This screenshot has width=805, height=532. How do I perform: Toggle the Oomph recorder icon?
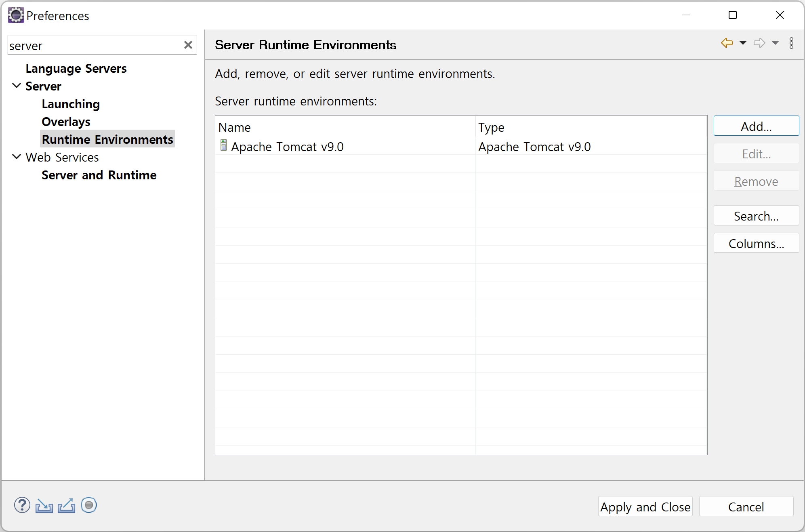coord(89,505)
